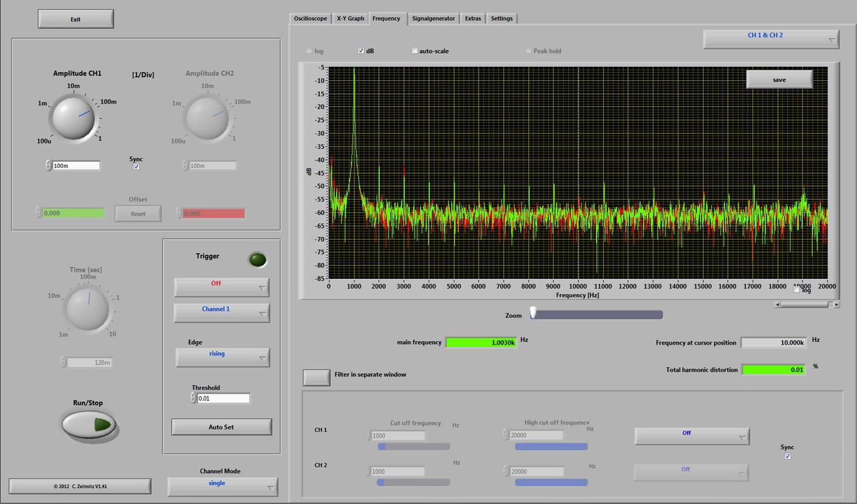Image resolution: width=857 pixels, height=504 pixels.
Task: Click the Threshold 0.01 input field
Action: (223, 398)
